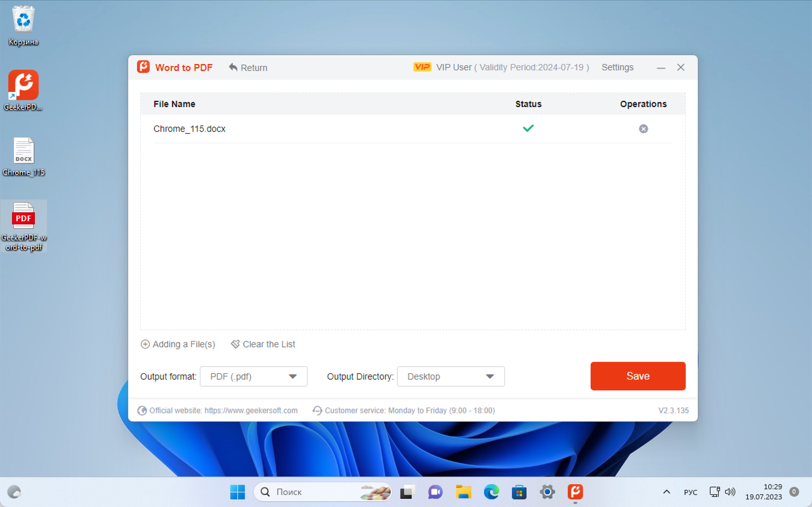Select the GeekerPDF desktop shortcut
This screenshot has height=507, width=812.
click(x=23, y=90)
